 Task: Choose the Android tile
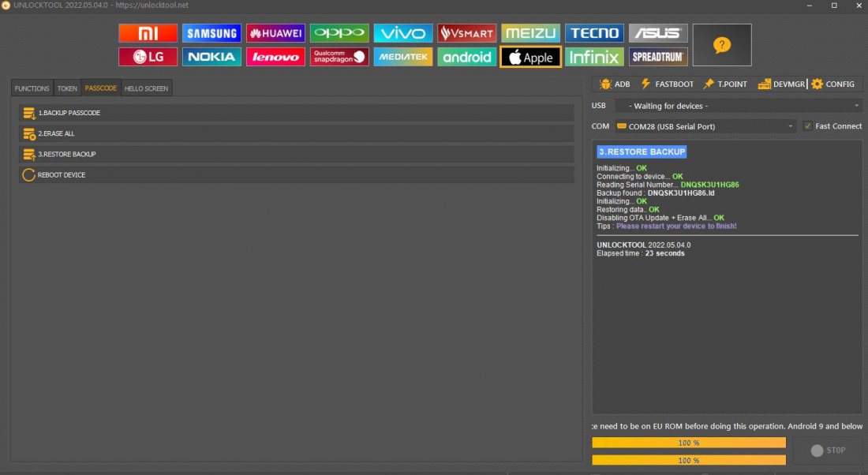[x=466, y=57]
